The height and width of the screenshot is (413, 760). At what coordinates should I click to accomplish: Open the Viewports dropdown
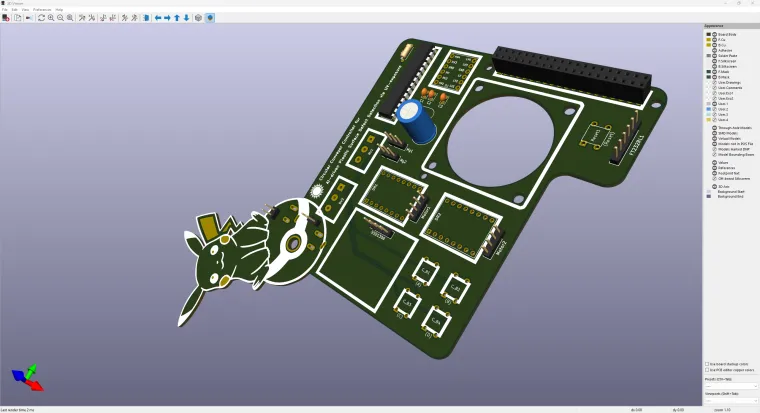(729, 400)
